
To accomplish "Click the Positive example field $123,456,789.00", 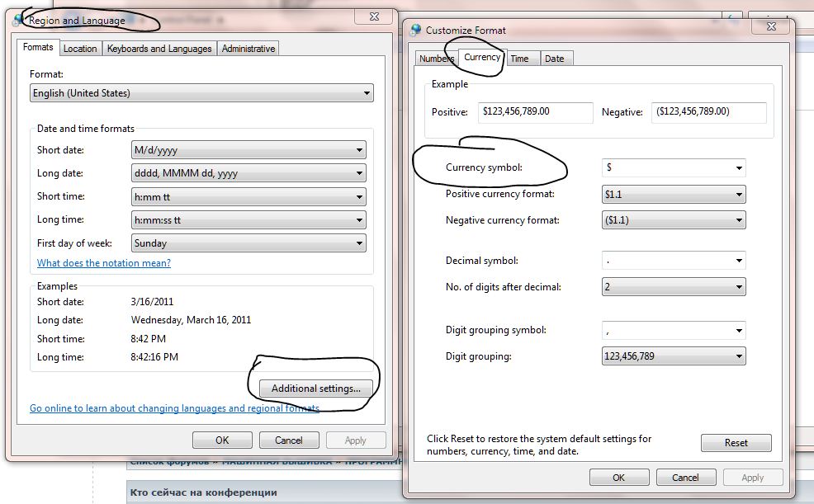I will point(536,112).
